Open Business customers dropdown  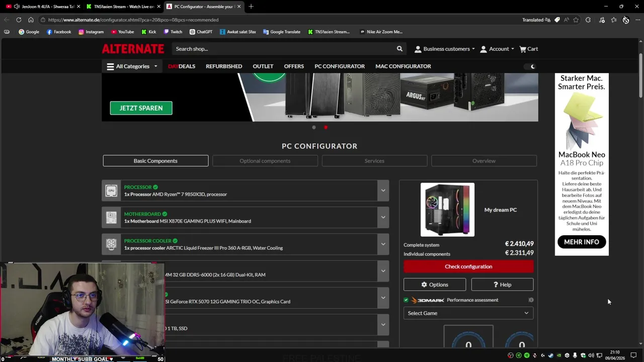(445, 49)
